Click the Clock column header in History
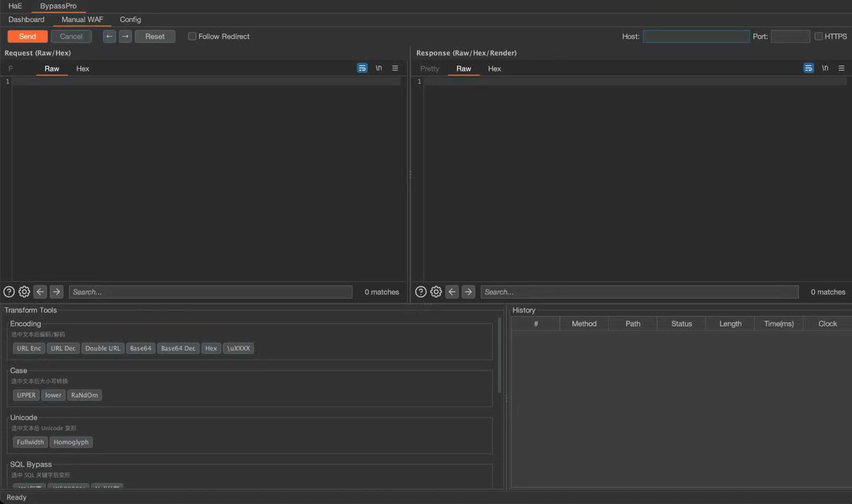The height and width of the screenshot is (504, 852). click(x=828, y=324)
